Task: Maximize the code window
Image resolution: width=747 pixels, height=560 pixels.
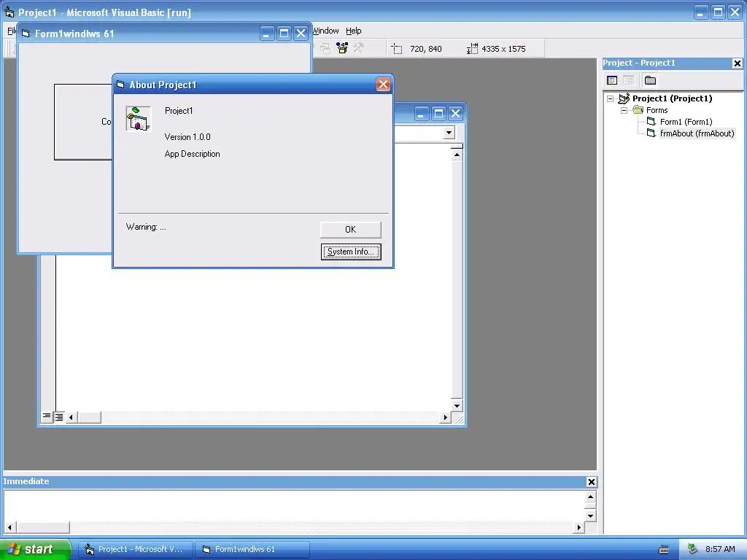Action: (438, 113)
